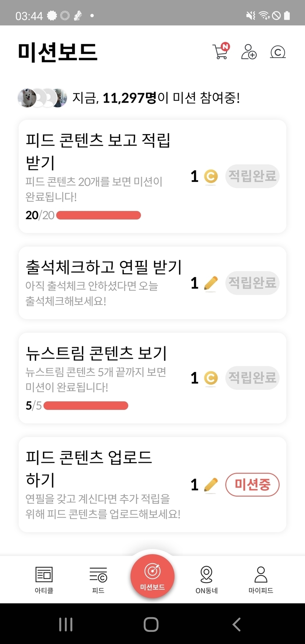Viewport: 305px width, 644px height.
Task: Click the 5/5 progress bar
Action: 86,405
